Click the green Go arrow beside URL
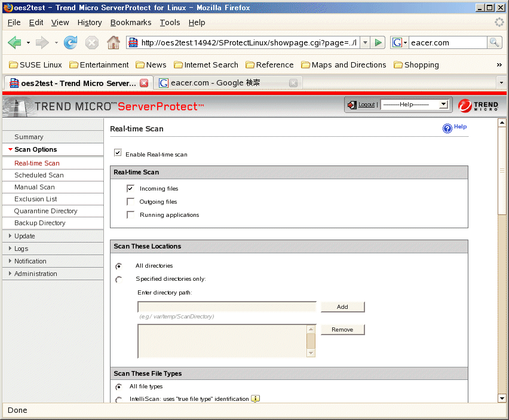509x420 pixels. pyautogui.click(x=378, y=42)
